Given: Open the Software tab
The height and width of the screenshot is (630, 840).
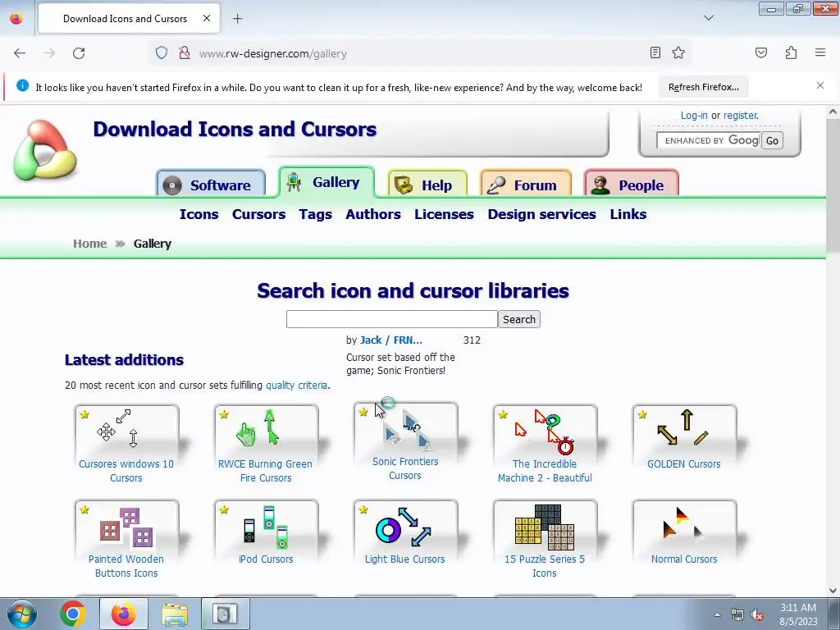Looking at the screenshot, I should [x=211, y=185].
